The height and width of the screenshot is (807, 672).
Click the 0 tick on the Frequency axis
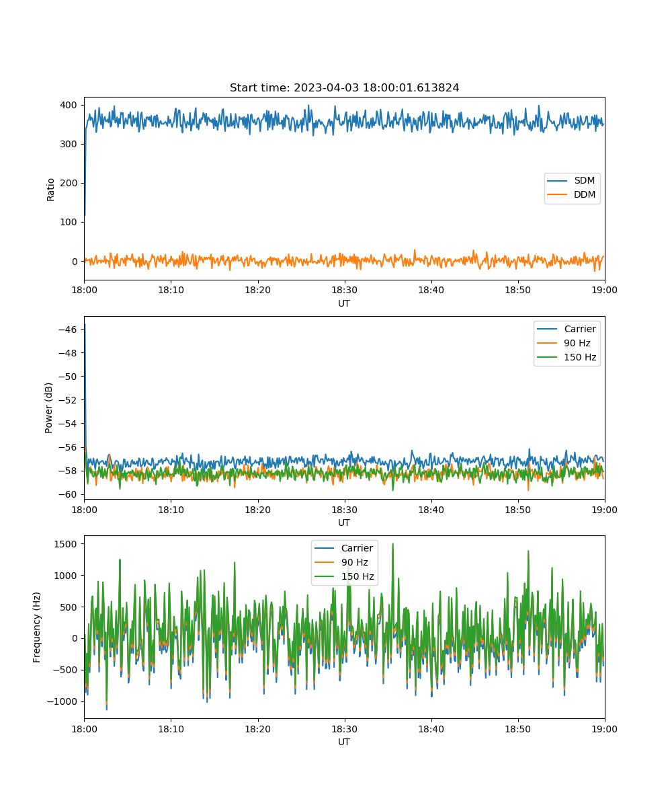[75, 638]
